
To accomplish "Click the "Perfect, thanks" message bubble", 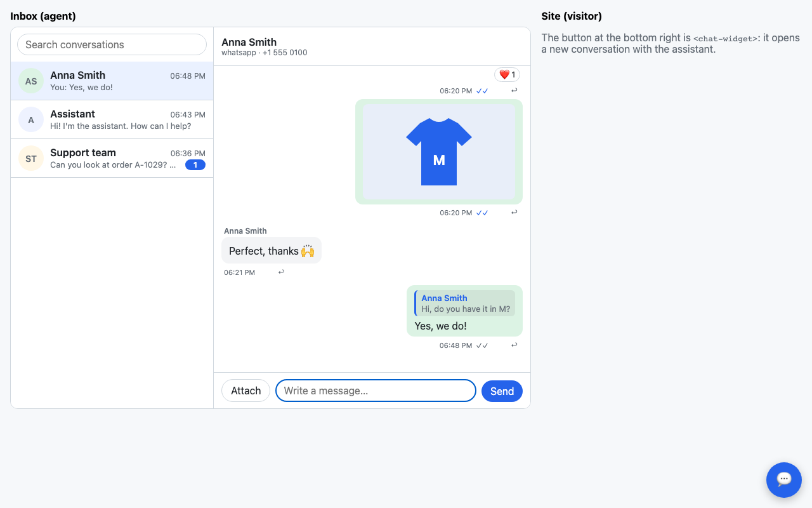I will pyautogui.click(x=272, y=251).
